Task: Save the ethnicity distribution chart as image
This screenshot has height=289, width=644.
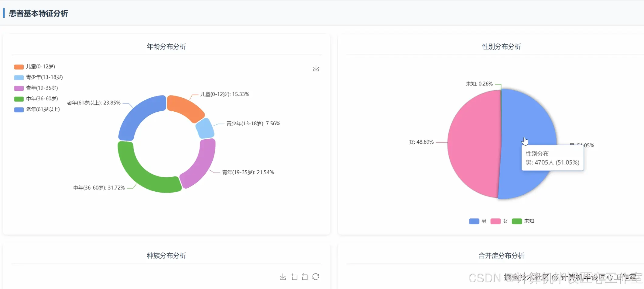Action: coord(283,277)
